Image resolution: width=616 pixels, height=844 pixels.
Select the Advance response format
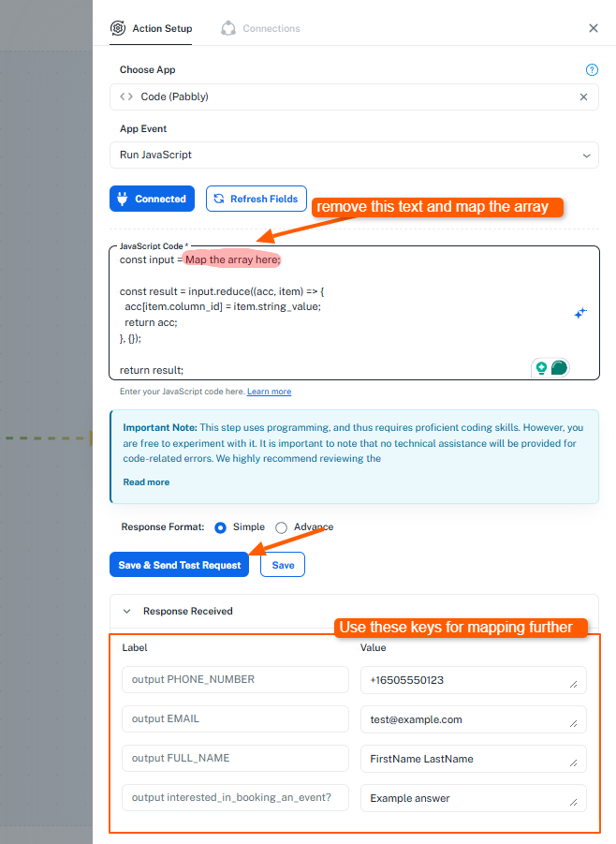281,527
